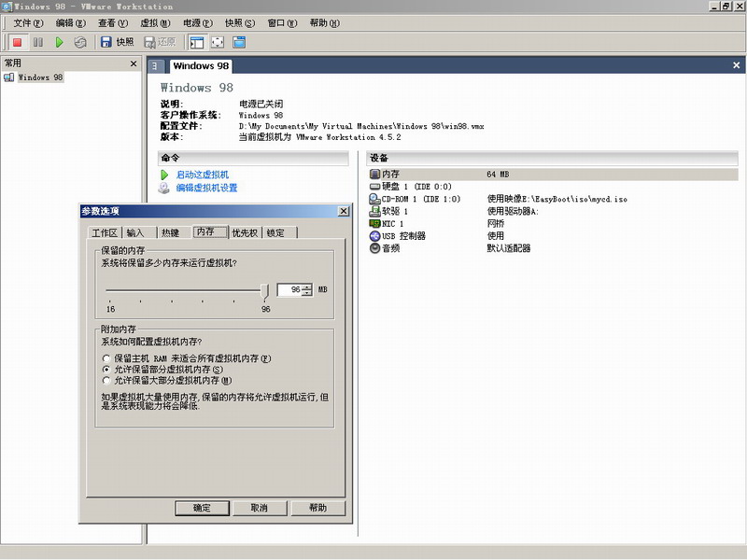Click the 编辑虚拟机设置 link
747x560 pixels.
point(206,189)
